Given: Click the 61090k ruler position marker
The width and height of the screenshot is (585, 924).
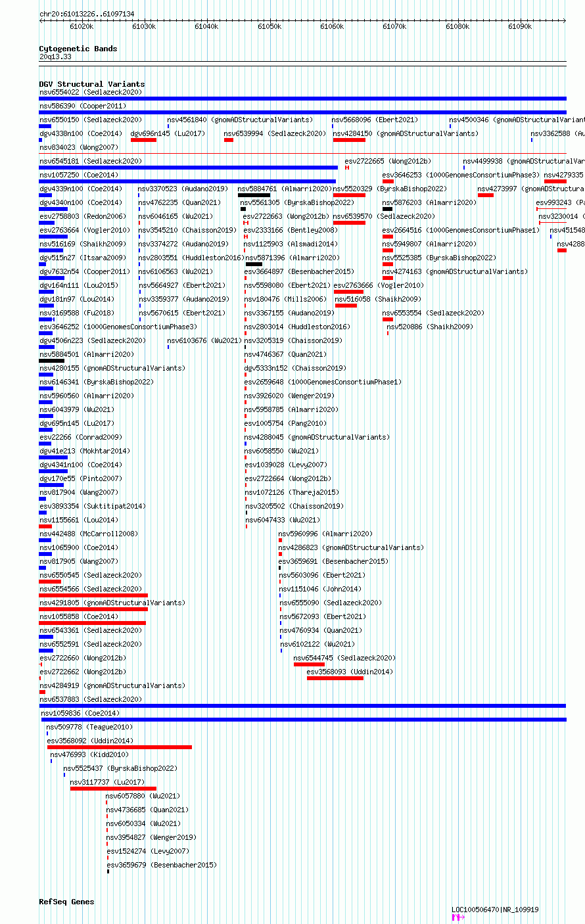Looking at the screenshot, I should 520,26.
